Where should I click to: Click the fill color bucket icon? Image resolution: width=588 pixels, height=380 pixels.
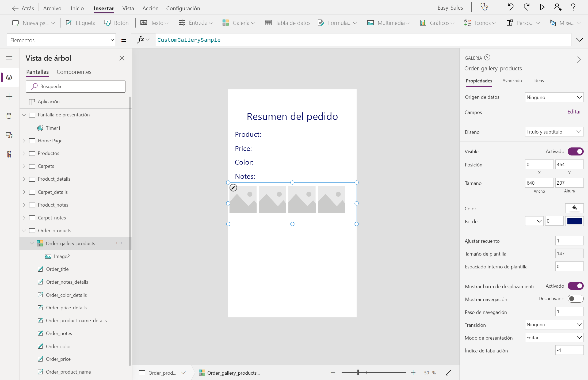(574, 208)
